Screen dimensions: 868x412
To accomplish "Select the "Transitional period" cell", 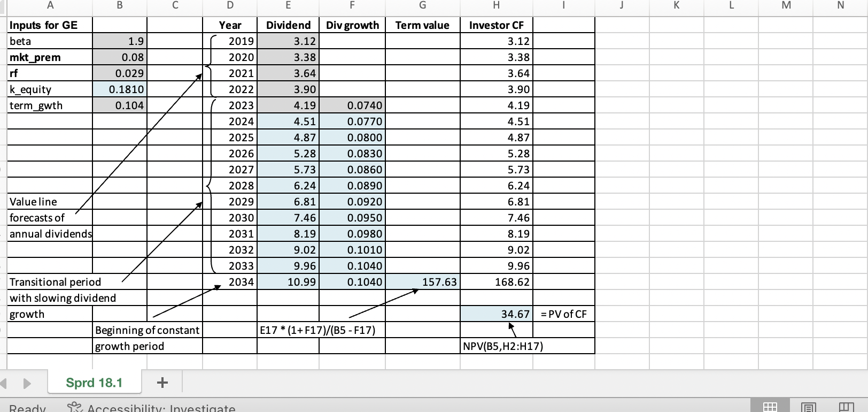I will 50,282.
